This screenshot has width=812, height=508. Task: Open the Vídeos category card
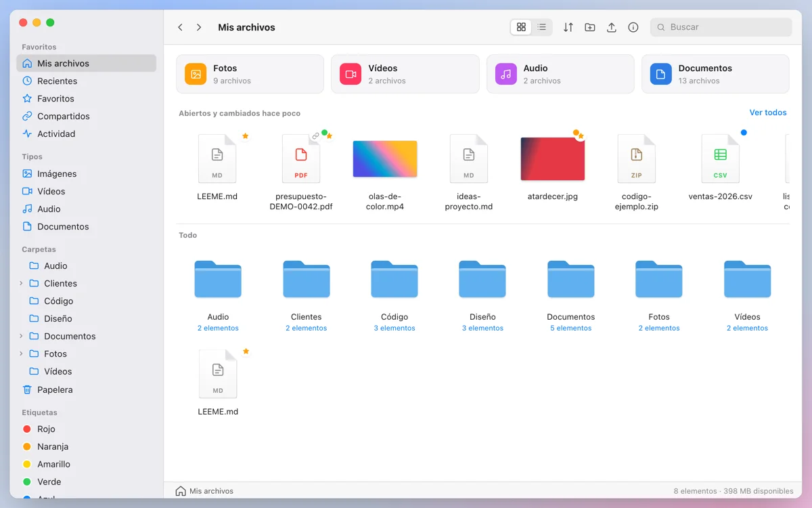pyautogui.click(x=405, y=74)
